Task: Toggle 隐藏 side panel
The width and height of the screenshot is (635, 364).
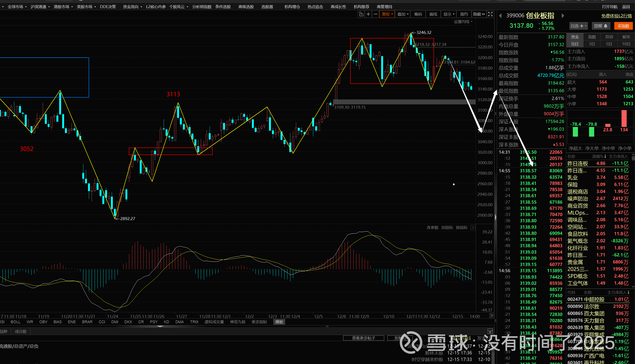Action: pos(479,14)
